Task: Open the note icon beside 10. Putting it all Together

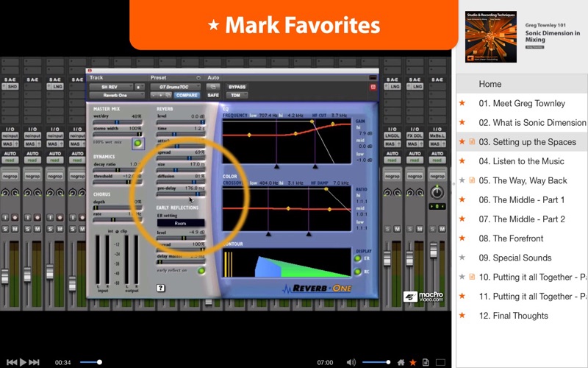Action: pyautogui.click(x=472, y=277)
